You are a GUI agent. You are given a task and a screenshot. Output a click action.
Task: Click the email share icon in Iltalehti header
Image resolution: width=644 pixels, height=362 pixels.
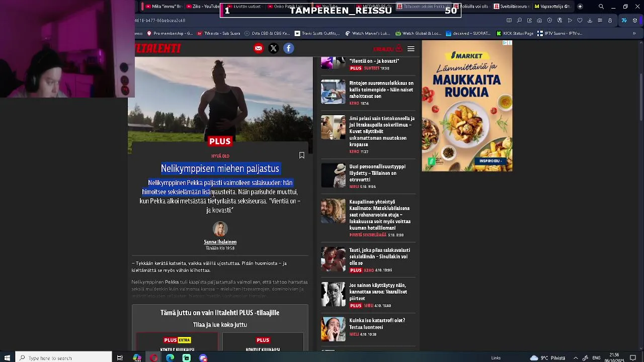click(258, 48)
